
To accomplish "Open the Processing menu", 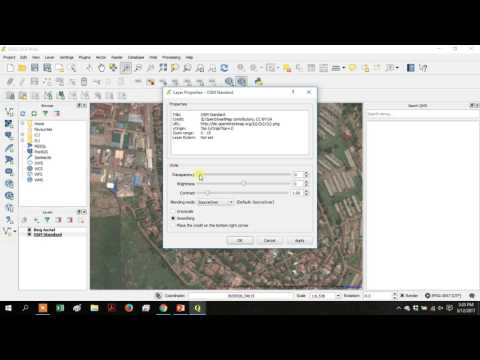I will click(171, 57).
